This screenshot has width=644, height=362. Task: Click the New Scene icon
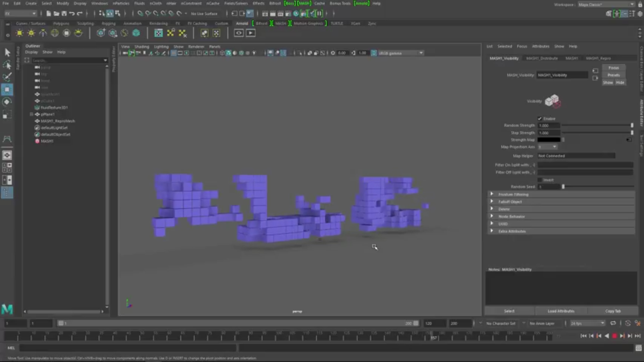48,13
